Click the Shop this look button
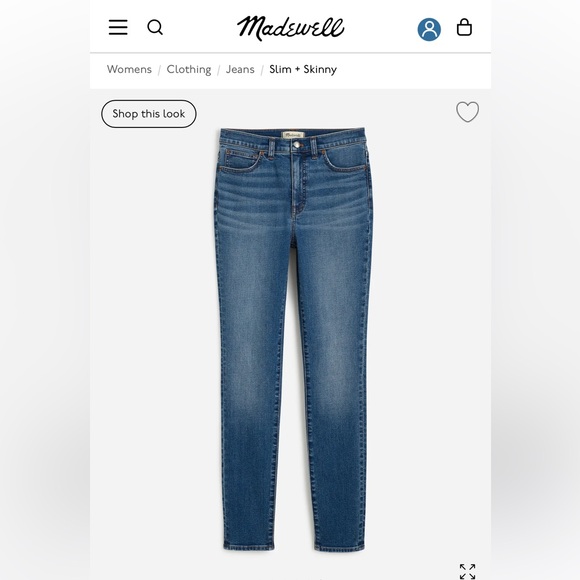 pos(149,114)
